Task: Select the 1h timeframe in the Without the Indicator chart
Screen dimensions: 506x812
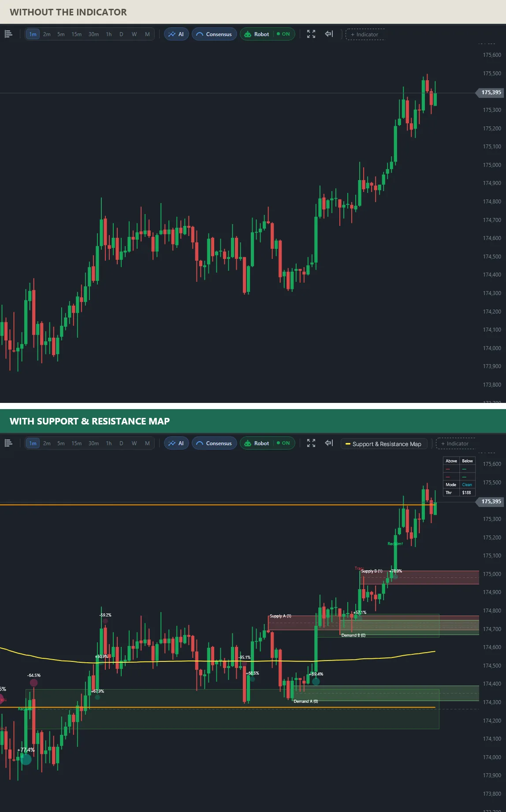Action: pos(109,34)
